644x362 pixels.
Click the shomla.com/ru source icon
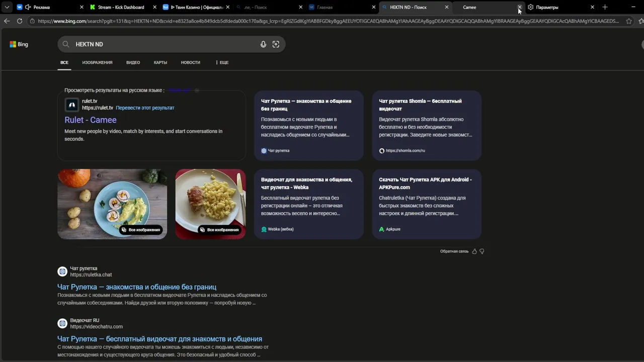pyautogui.click(x=381, y=151)
